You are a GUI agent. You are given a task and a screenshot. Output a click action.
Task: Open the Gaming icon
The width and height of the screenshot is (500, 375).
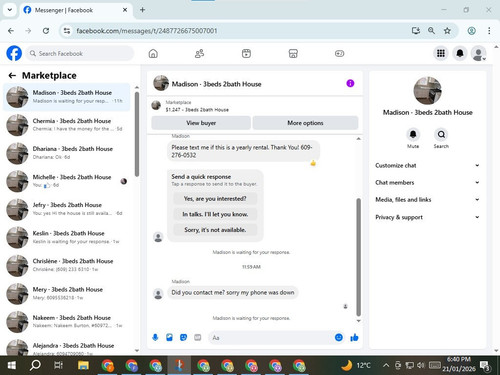pos(339,53)
